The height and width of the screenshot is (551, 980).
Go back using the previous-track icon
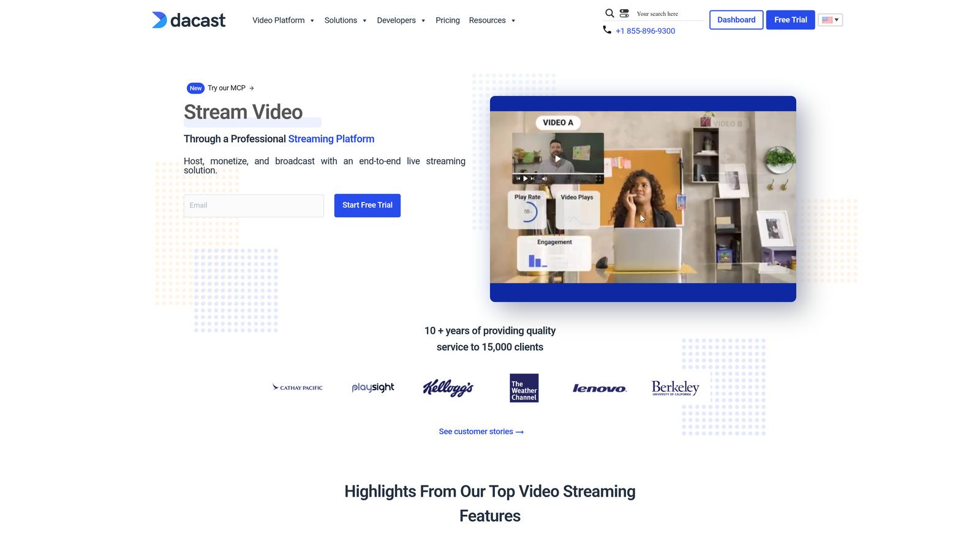(x=518, y=179)
